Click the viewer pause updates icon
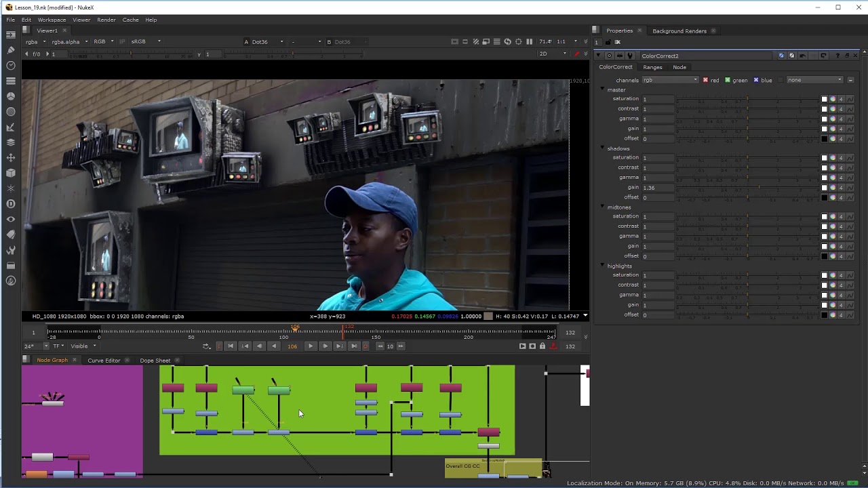 pyautogui.click(x=529, y=41)
